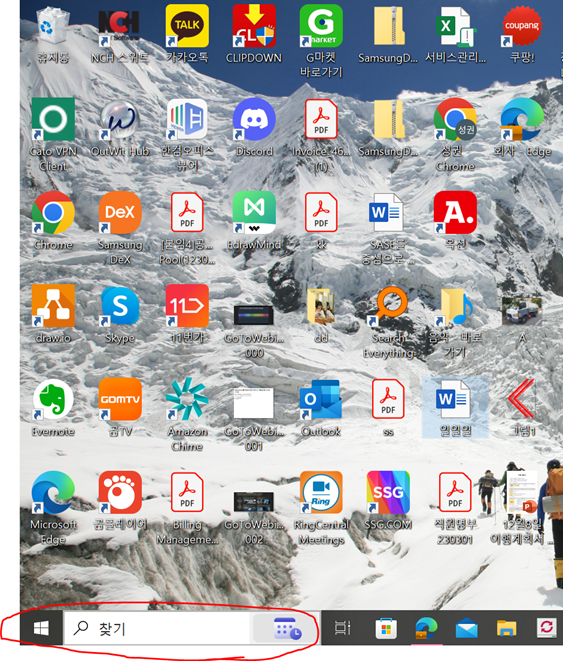Open the 12월8일 이행계획서 PowerPoint file

click(x=522, y=492)
